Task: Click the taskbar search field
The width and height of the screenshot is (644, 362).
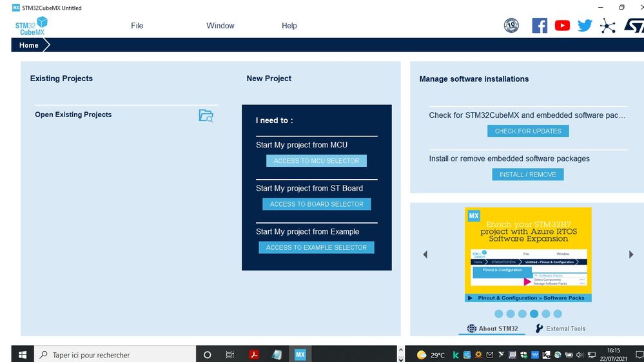Action: tap(115, 355)
